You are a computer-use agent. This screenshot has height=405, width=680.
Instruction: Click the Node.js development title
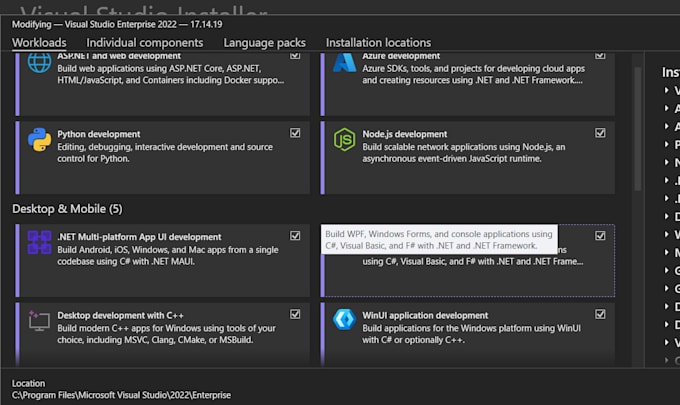(405, 134)
